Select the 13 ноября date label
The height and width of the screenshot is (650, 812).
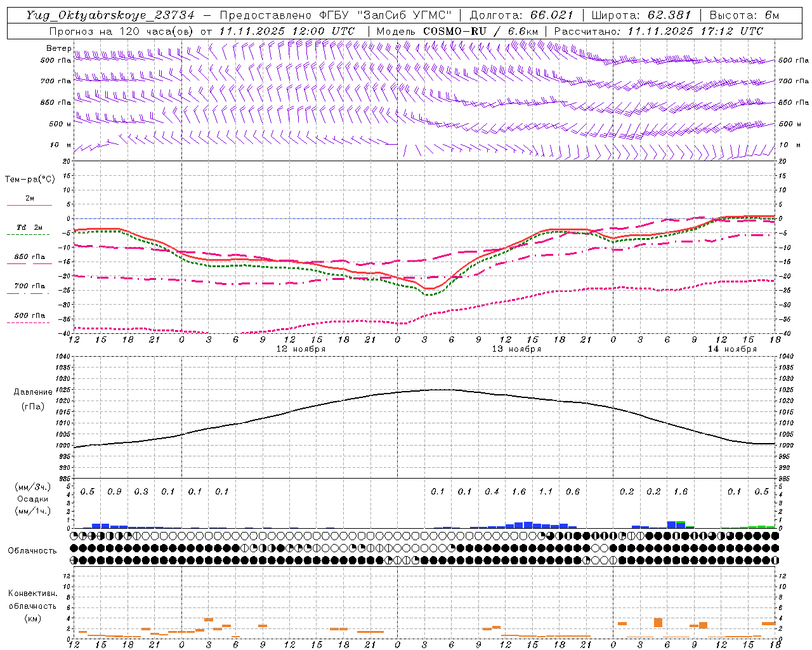pyautogui.click(x=516, y=349)
